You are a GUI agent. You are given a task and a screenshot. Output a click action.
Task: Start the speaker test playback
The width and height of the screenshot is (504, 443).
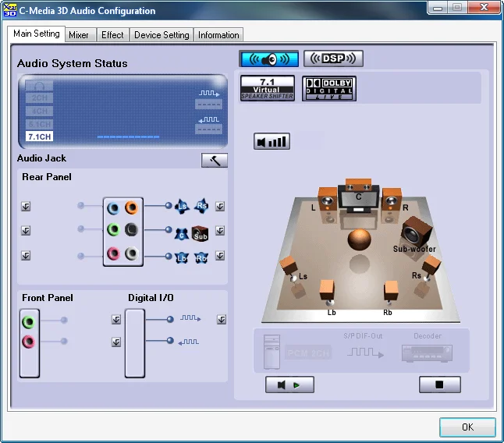[289, 385]
